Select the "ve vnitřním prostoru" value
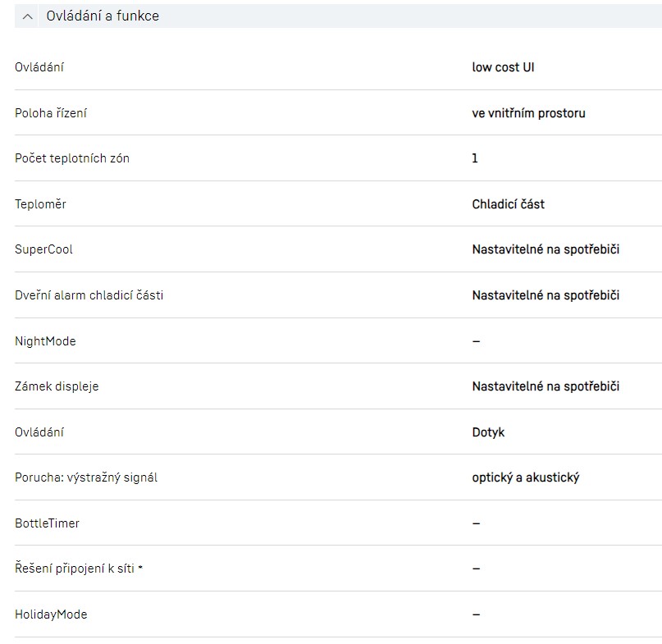This screenshot has height=644, width=662. [528, 113]
